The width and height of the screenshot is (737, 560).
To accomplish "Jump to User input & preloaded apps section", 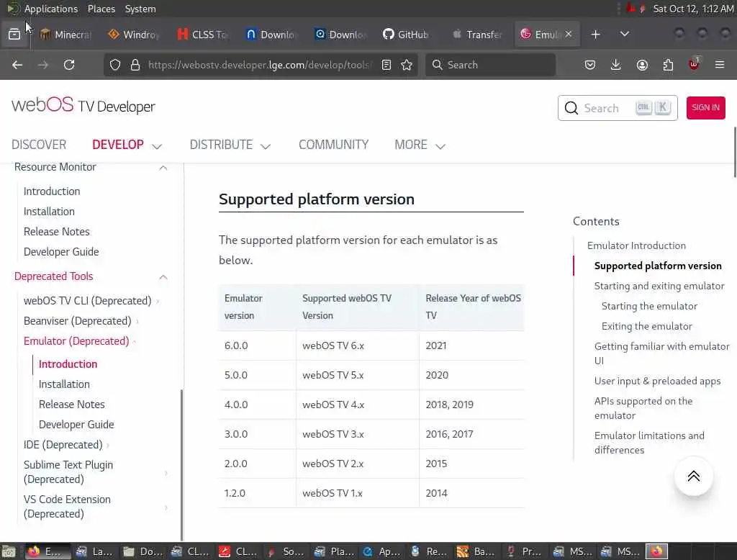I will [x=657, y=381].
